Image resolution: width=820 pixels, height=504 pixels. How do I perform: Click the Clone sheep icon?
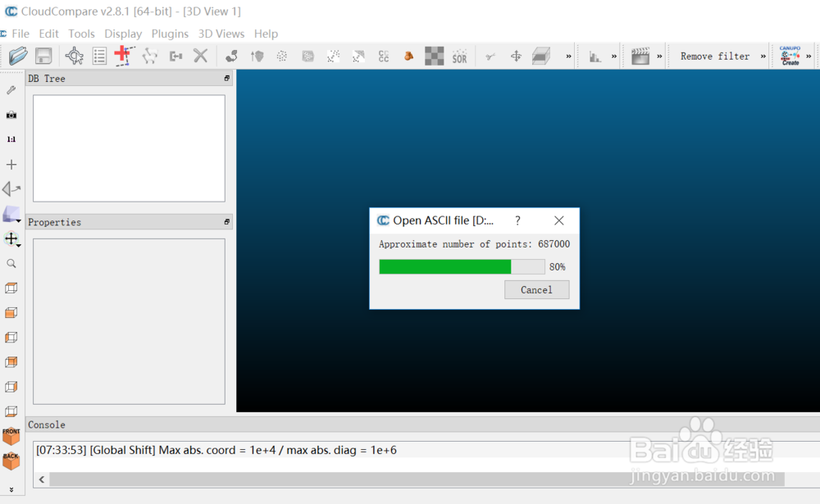149,56
